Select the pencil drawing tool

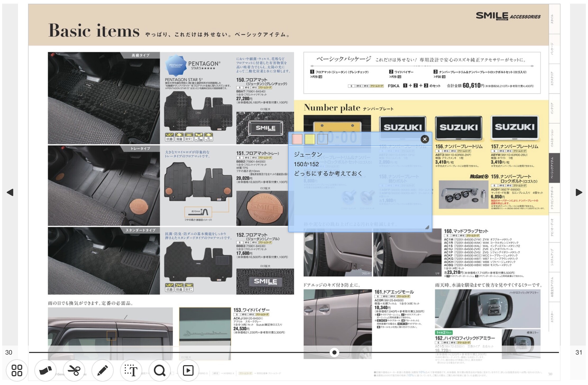coord(103,370)
